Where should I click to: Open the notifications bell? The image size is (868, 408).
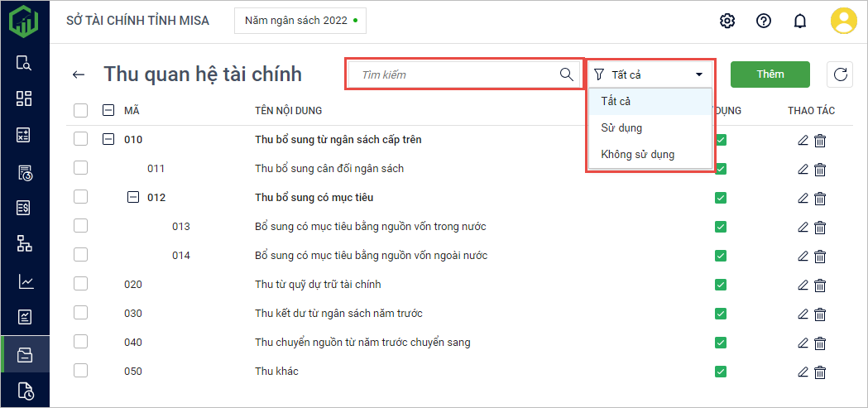(799, 21)
